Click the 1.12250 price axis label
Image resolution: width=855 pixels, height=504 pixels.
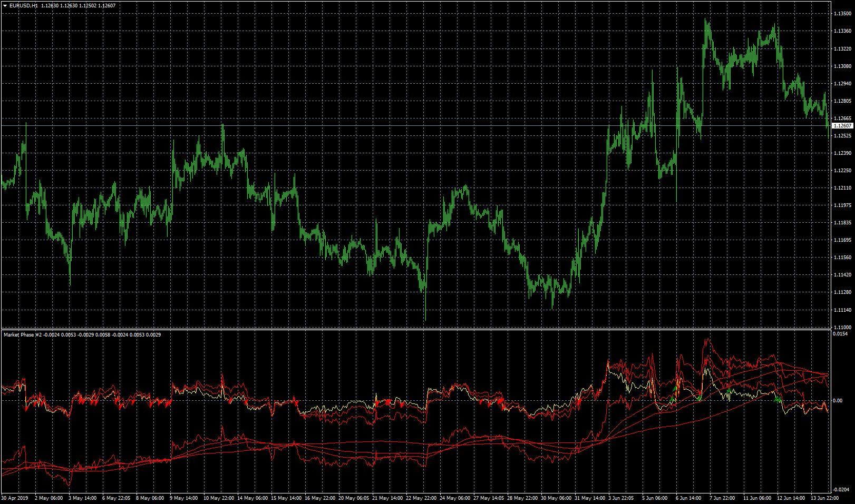(x=842, y=171)
